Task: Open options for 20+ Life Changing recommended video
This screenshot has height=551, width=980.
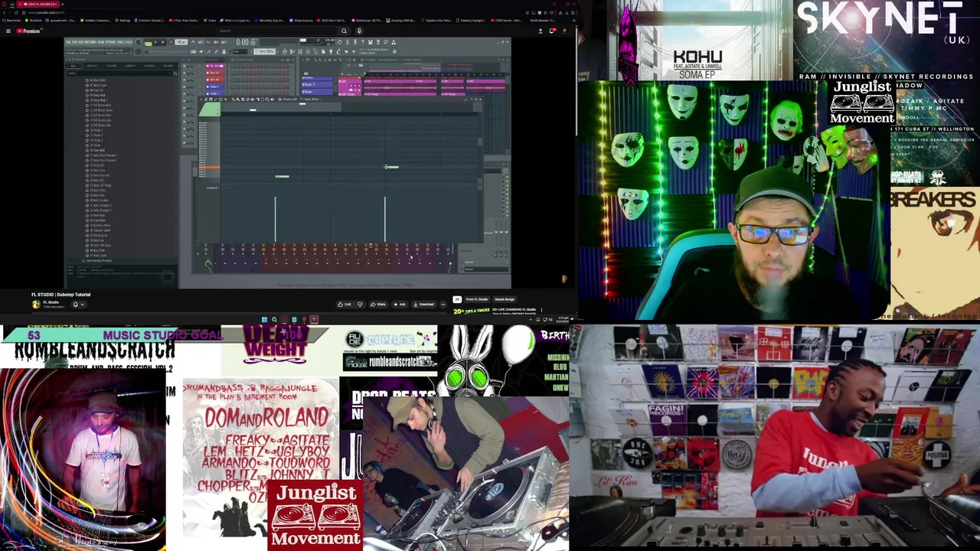Action: coord(541,310)
